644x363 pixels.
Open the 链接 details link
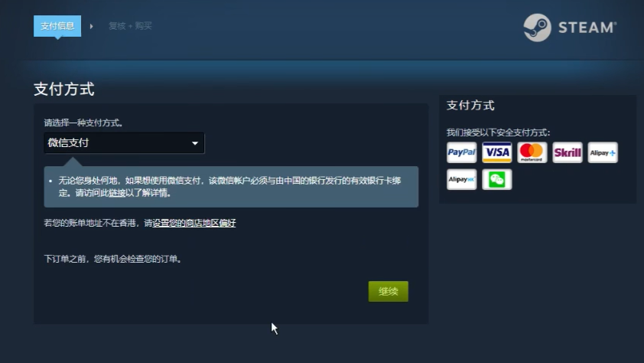[x=117, y=193]
